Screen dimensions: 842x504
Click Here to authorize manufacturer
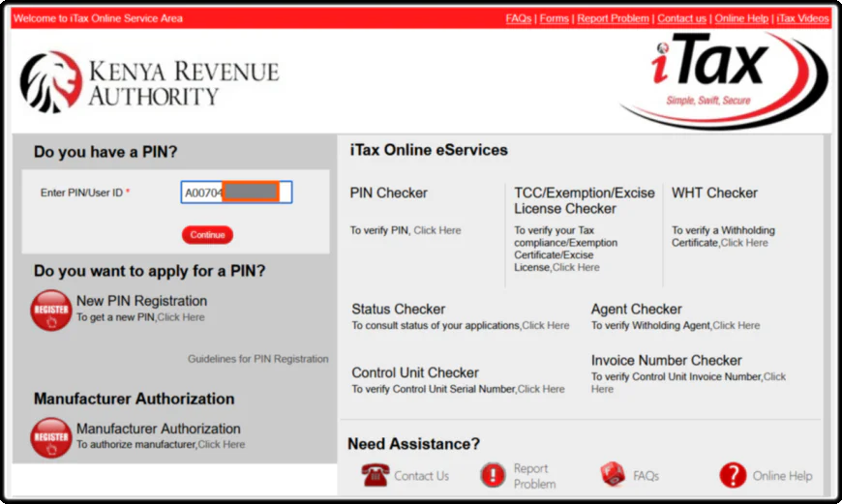tap(222, 444)
